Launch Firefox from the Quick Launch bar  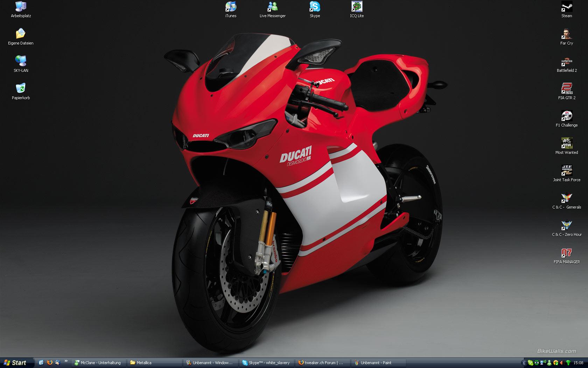[49, 363]
